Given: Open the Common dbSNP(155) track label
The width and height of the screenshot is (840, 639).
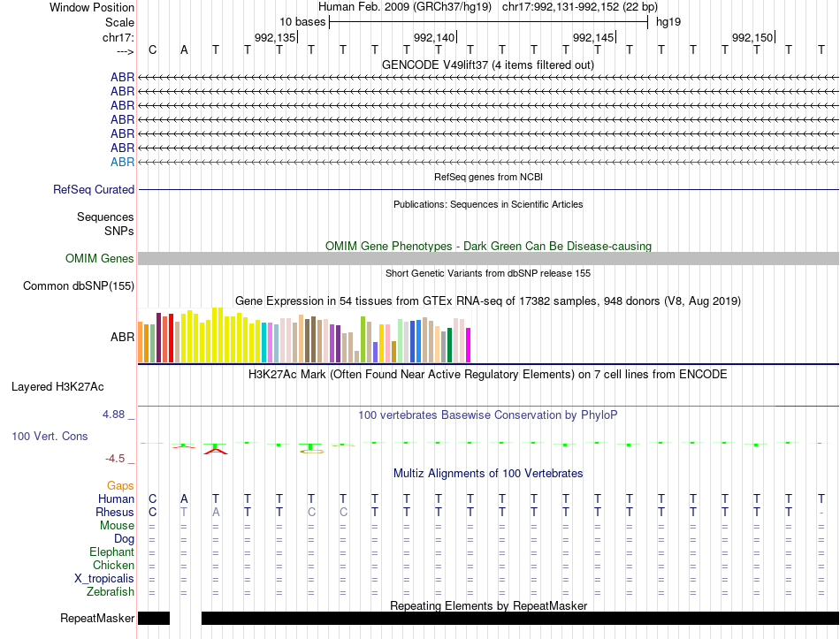Looking at the screenshot, I should (78, 286).
